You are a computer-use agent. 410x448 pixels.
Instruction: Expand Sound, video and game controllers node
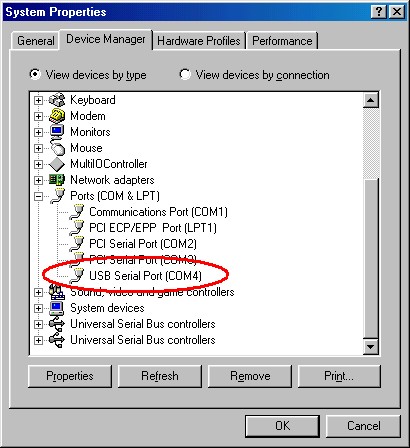point(38,292)
